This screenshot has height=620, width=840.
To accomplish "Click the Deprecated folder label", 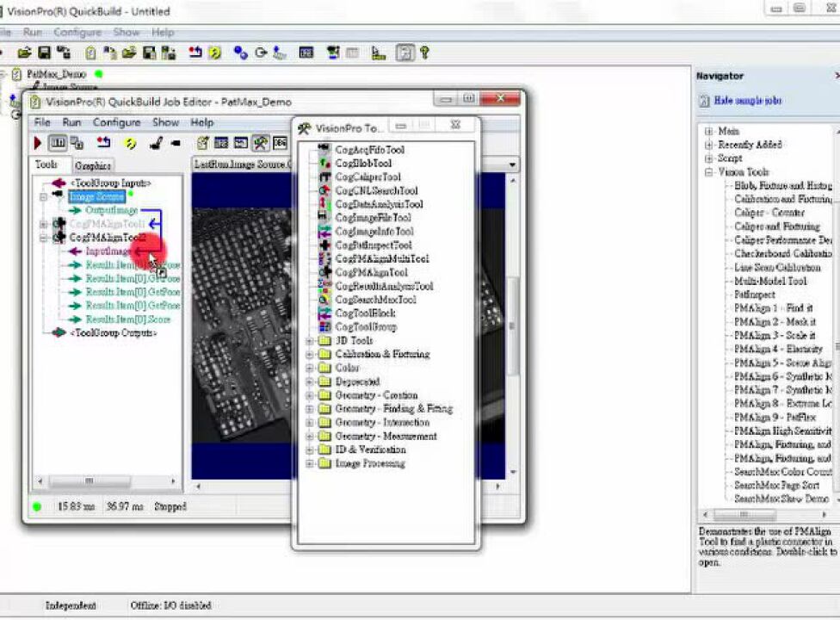I will 357,381.
